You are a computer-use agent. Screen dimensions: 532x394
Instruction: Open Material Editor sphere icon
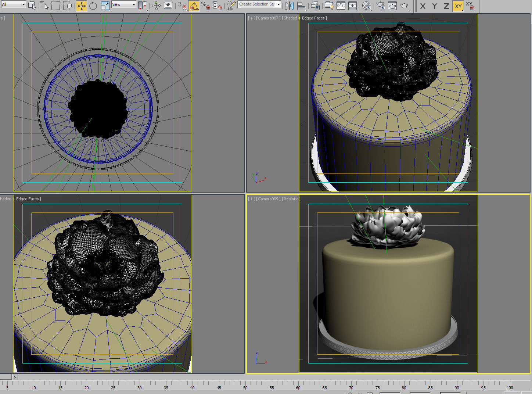tap(367, 6)
